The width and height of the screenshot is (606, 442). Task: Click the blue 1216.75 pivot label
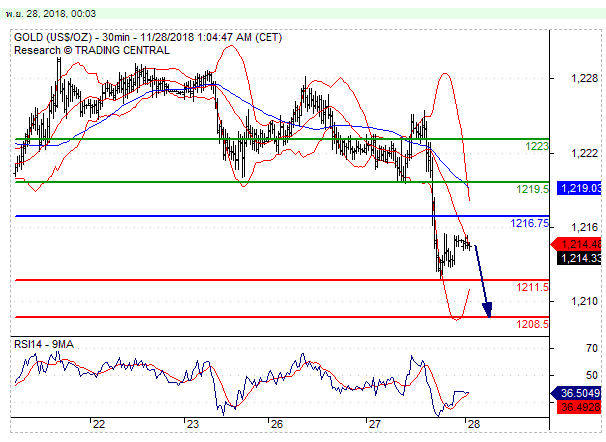pyautogui.click(x=529, y=223)
